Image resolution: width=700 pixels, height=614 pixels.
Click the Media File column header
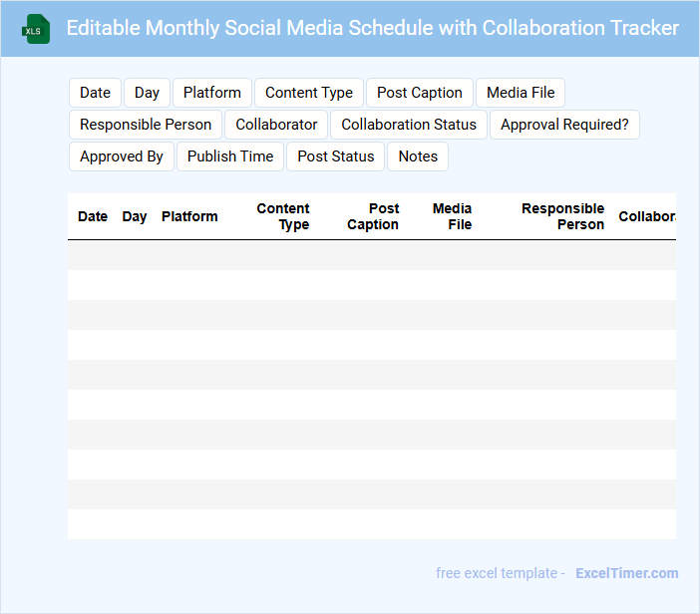(x=453, y=216)
